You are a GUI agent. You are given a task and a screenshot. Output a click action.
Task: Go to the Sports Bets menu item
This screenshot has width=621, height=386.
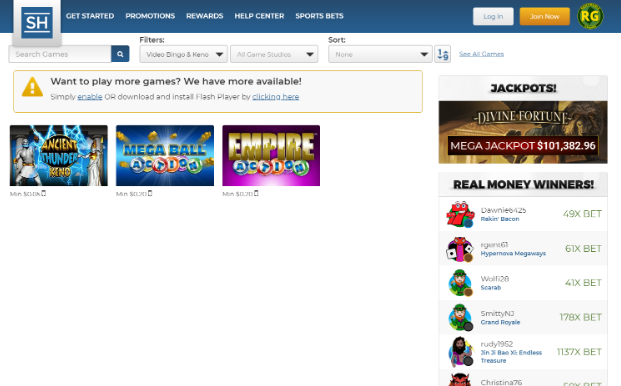(x=319, y=16)
